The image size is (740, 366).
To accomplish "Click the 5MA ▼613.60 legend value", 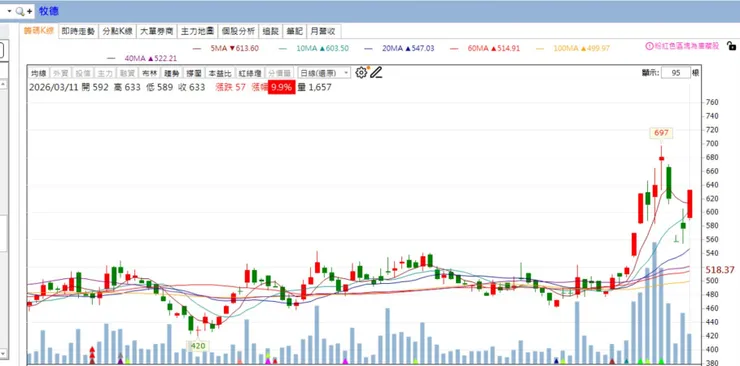I will [235, 49].
